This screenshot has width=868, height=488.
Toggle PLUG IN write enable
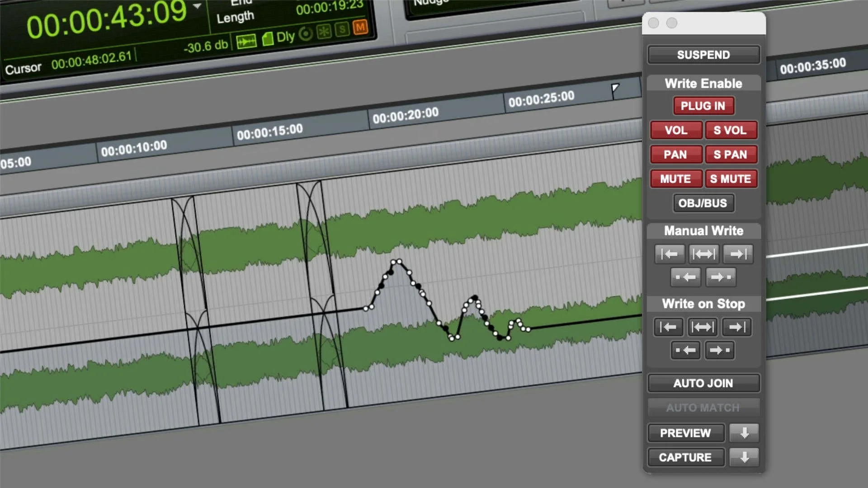703,106
